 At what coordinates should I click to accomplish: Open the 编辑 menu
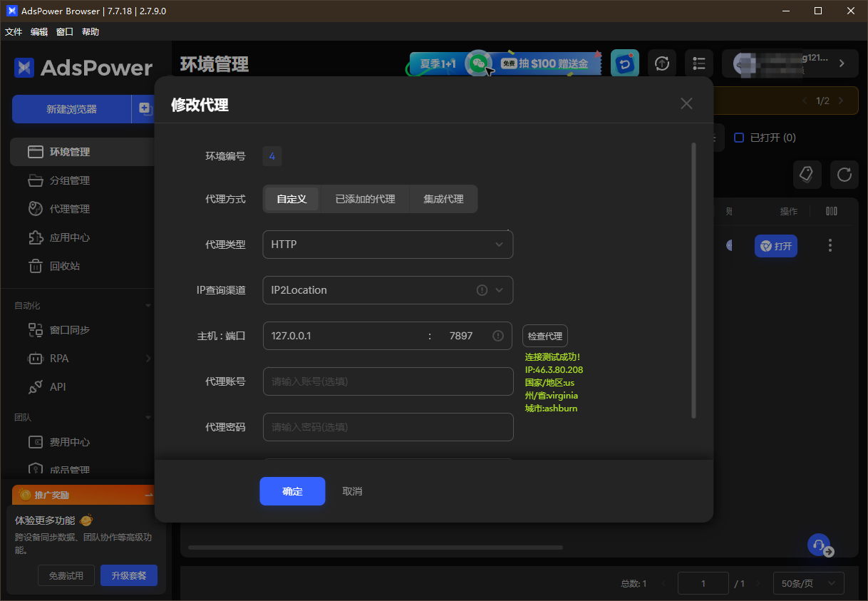(x=39, y=32)
